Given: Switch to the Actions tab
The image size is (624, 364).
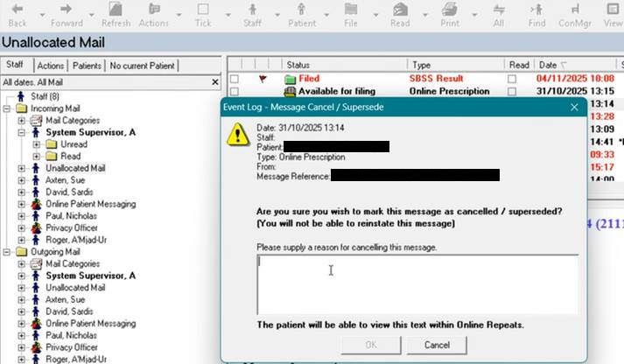Looking at the screenshot, I should point(51,66).
